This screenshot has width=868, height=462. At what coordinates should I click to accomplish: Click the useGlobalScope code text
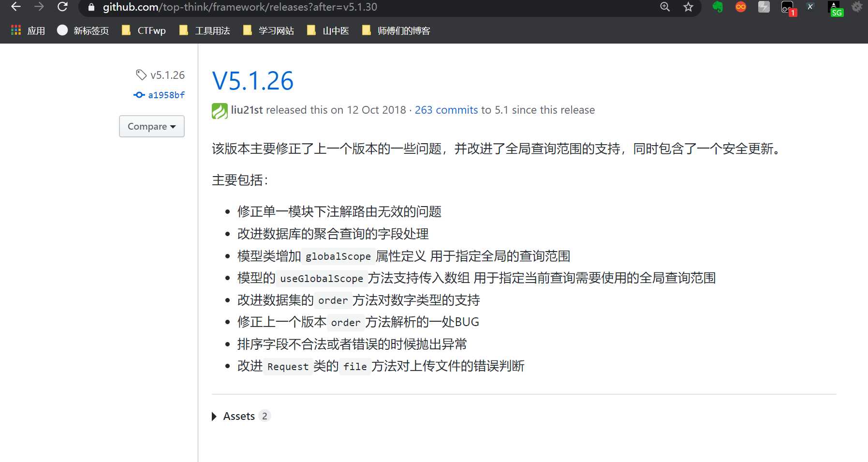[x=322, y=279]
